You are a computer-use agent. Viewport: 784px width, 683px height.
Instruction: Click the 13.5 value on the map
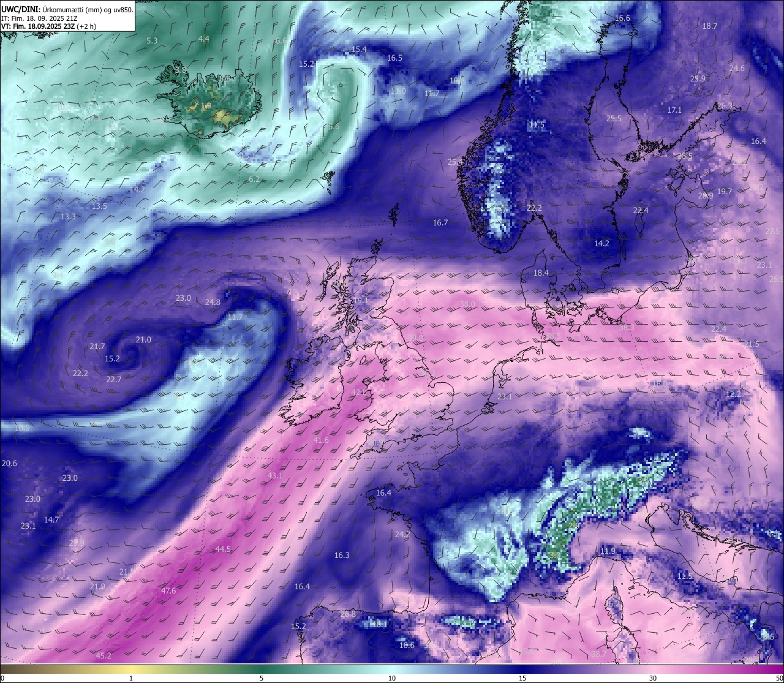tap(99, 206)
